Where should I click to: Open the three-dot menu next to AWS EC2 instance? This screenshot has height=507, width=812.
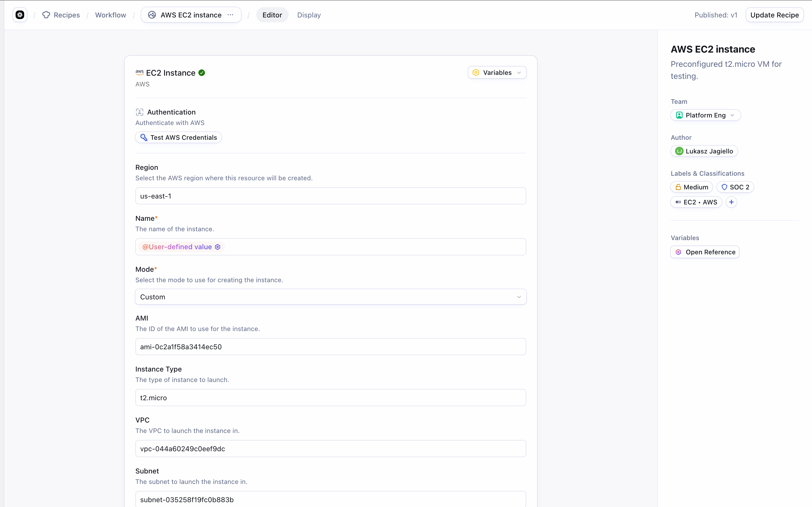[230, 15]
